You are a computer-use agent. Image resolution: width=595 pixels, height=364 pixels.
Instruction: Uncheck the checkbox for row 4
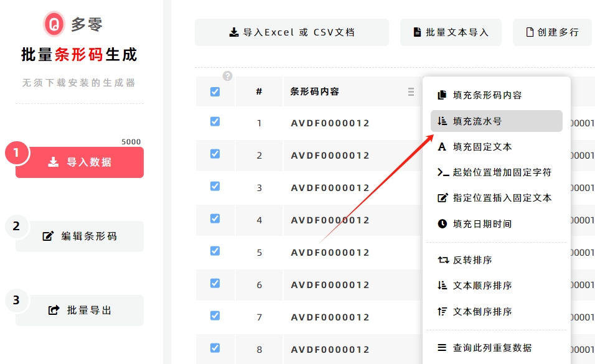tap(215, 218)
